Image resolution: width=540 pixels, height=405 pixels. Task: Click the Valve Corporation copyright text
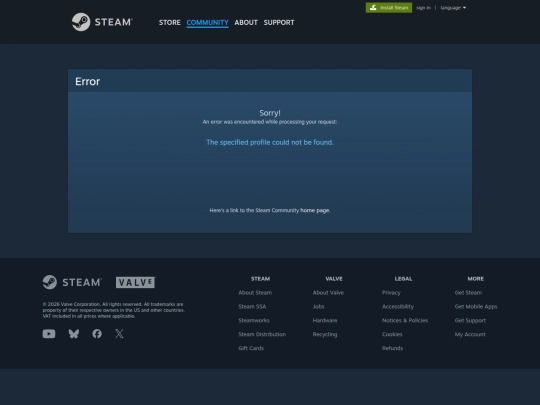coord(114,310)
